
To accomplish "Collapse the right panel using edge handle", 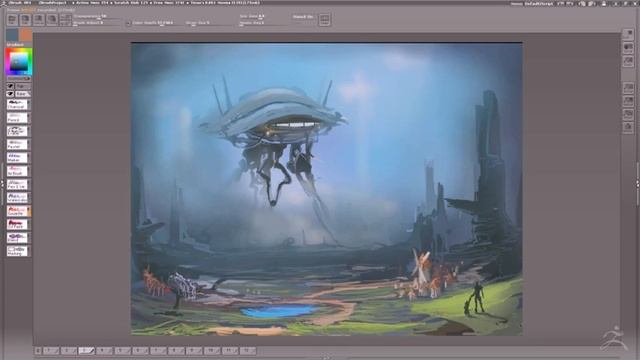I will click(638, 184).
